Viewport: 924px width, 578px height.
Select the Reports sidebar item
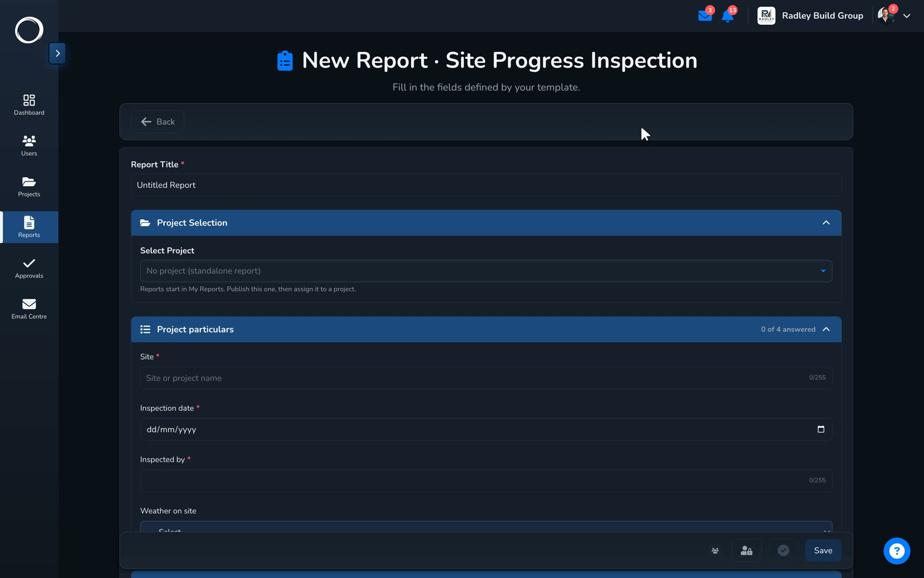point(29,227)
